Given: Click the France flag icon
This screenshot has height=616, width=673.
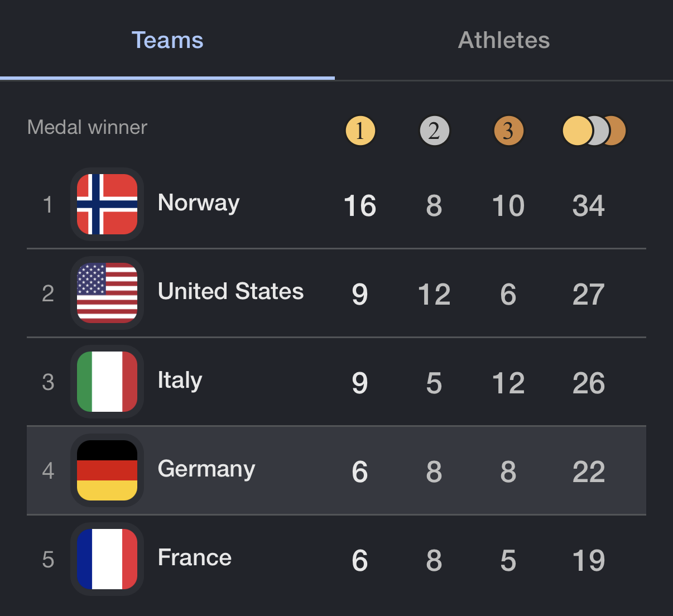Looking at the screenshot, I should [x=107, y=559].
